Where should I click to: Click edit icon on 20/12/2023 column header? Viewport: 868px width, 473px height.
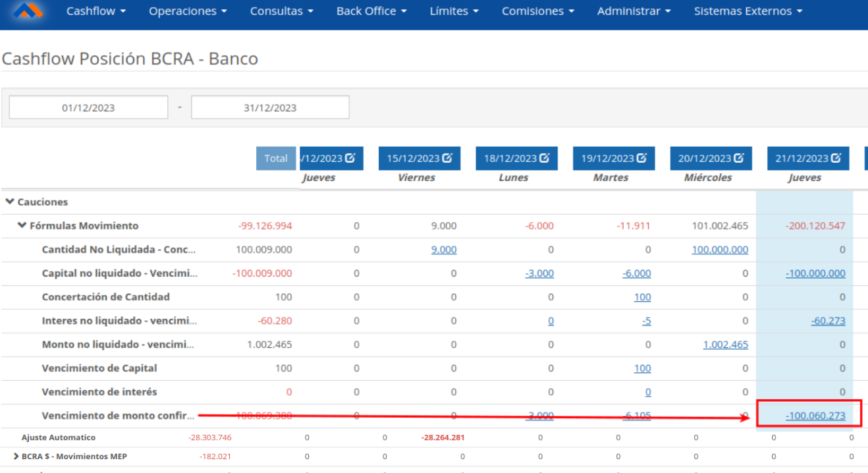pos(739,158)
